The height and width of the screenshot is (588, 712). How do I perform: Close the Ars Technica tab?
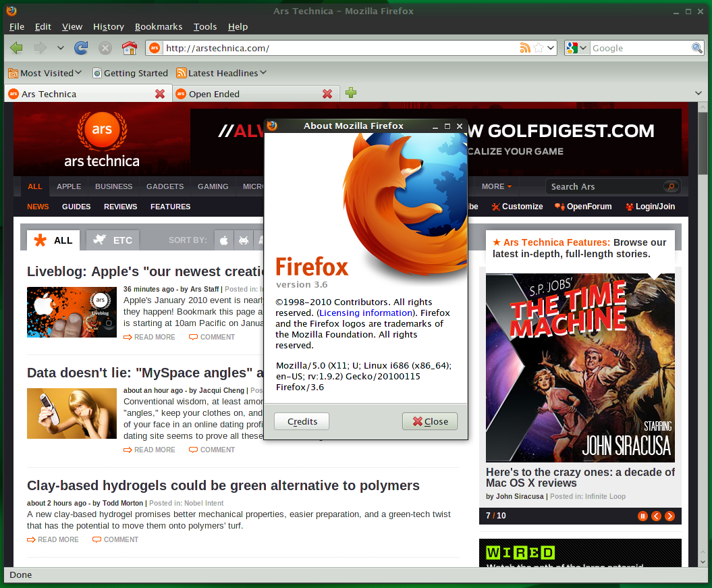[160, 94]
